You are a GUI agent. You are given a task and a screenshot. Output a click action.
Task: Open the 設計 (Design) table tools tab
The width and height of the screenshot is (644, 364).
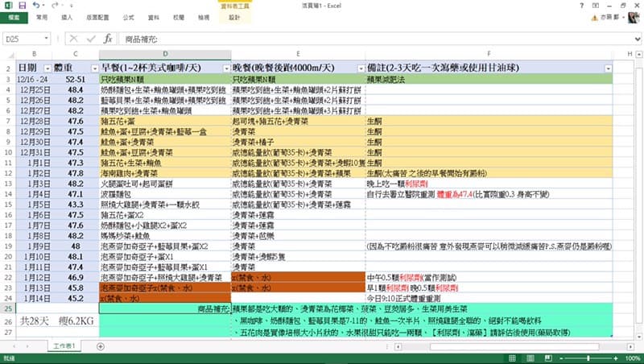234,17
